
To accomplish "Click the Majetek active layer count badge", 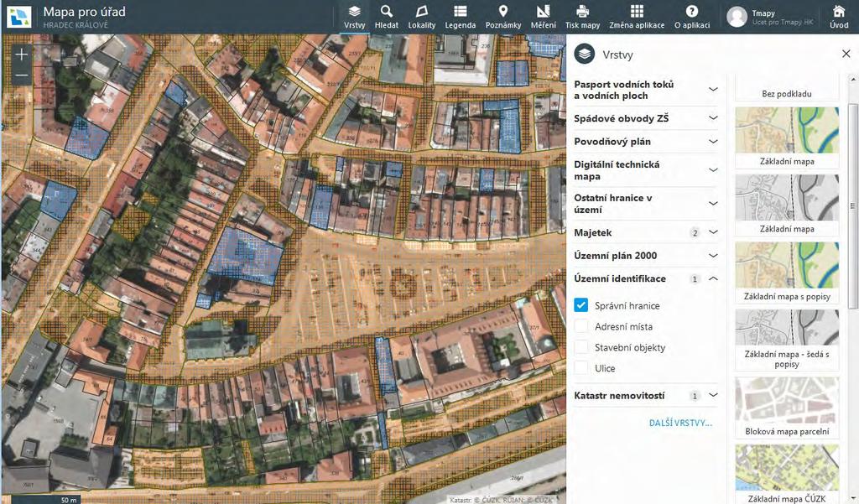I will point(695,233).
